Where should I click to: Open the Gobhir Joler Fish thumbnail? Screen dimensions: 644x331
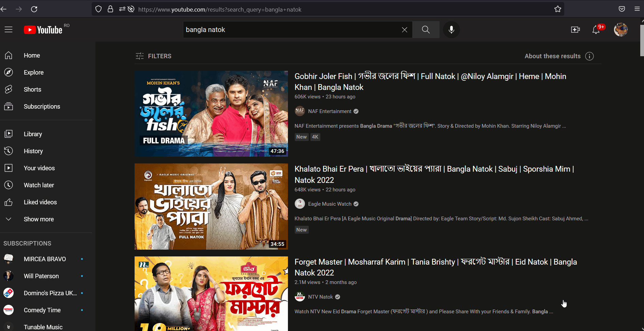click(x=211, y=113)
